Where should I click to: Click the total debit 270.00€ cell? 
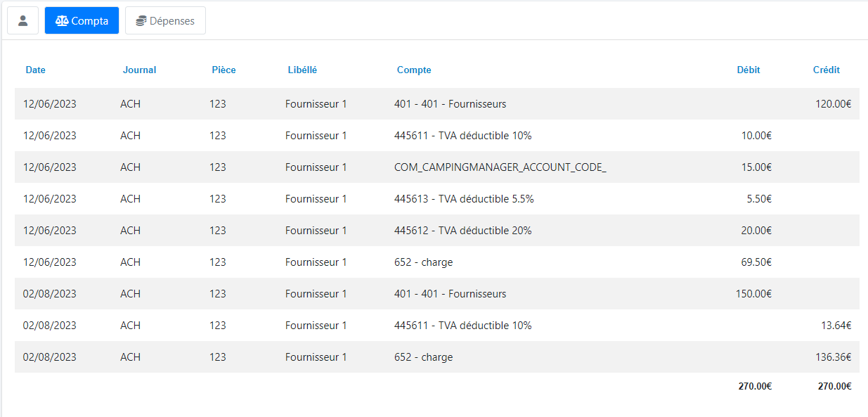(x=754, y=386)
